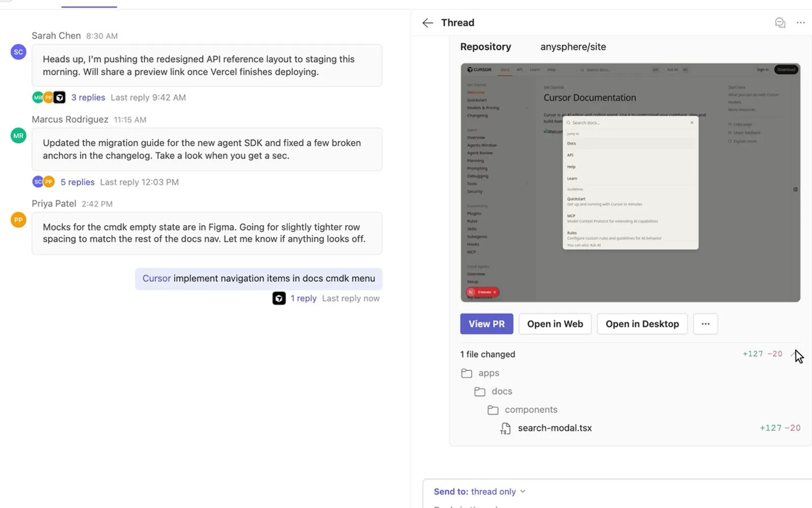Click components folder icon
Screen dimensions: 812x508
click(x=493, y=410)
